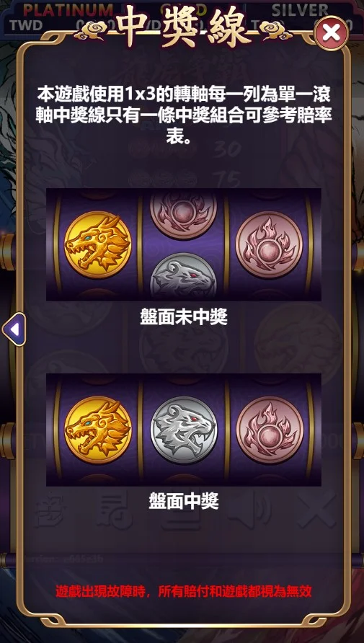Select silver tiger coin in 盤面中獎 example
The height and width of the screenshot is (643, 364).
click(x=184, y=430)
